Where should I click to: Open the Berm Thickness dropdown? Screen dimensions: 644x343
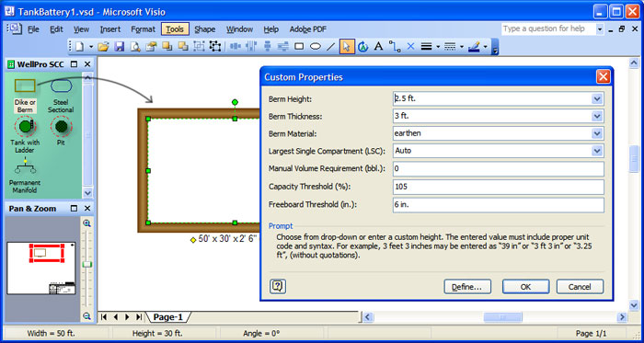pyautogui.click(x=597, y=116)
